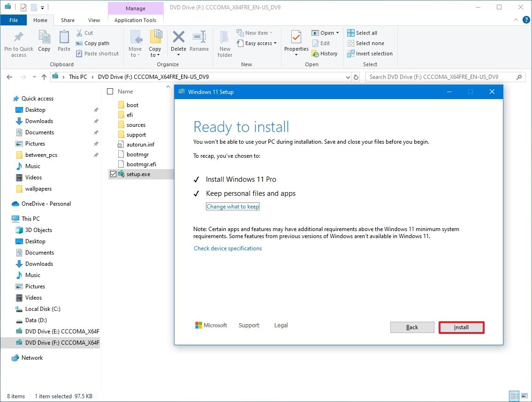Screen dimensions: 532x402
Task: Open the Change what to keep link
Action: click(233, 206)
